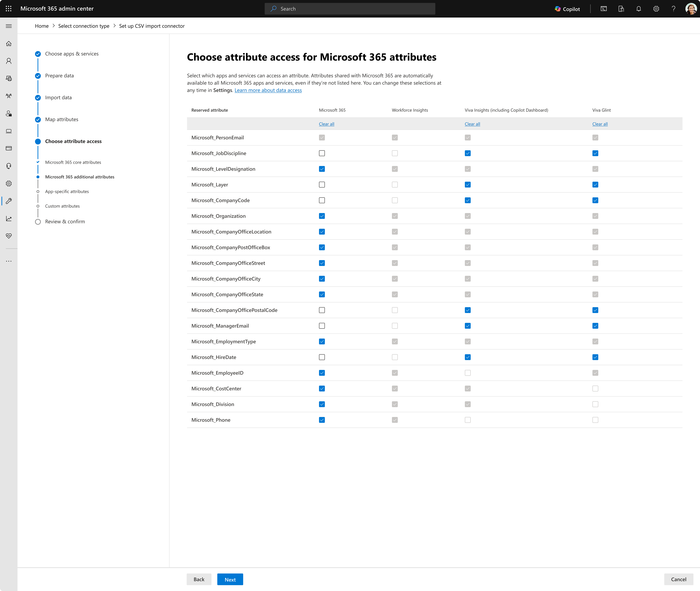Open Billing card icon in sidebar
700x591 pixels.
pyautogui.click(x=9, y=148)
